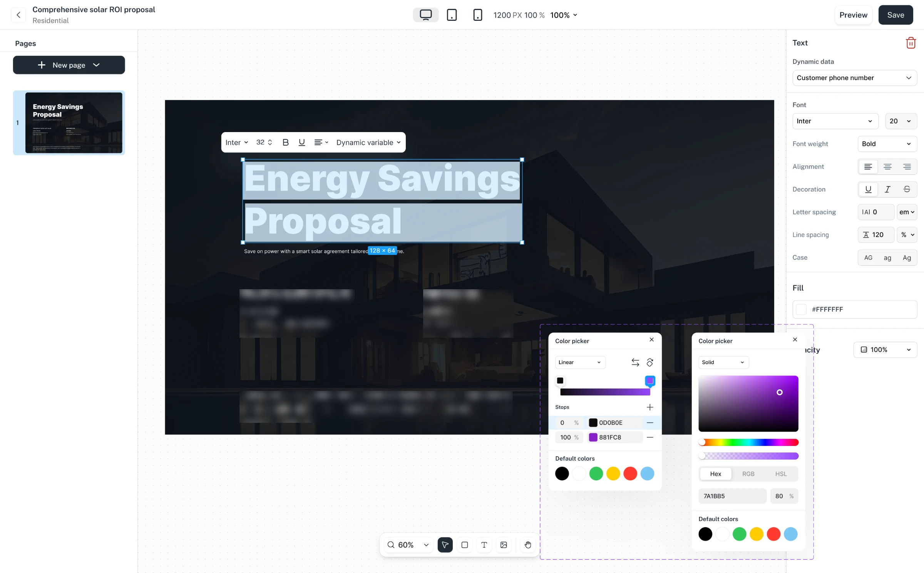Image resolution: width=924 pixels, height=573 pixels.
Task: Save the proposal
Action: (896, 15)
